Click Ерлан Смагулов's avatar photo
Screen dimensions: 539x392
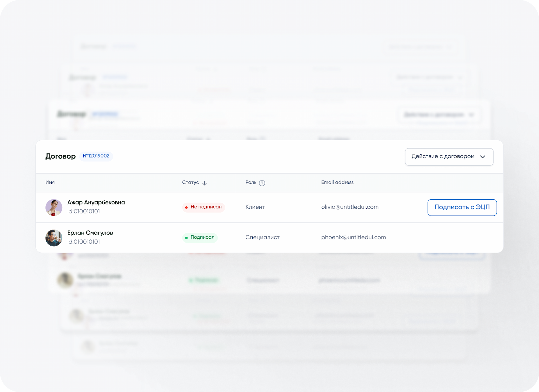coord(54,238)
